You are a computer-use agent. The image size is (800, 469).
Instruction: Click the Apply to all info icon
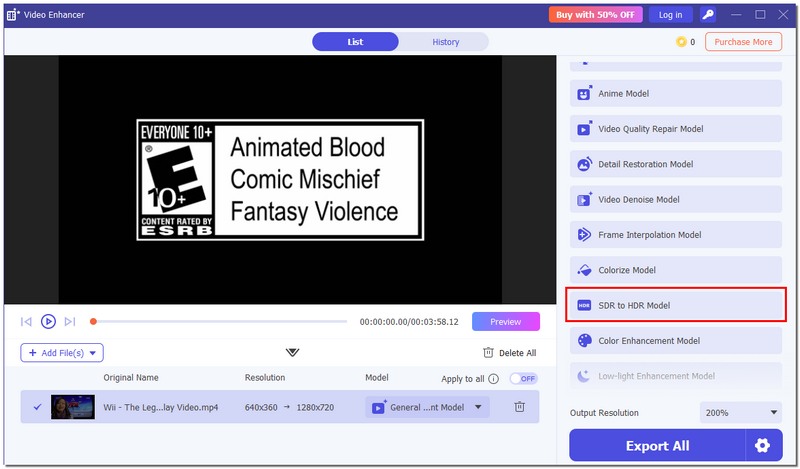pyautogui.click(x=494, y=379)
